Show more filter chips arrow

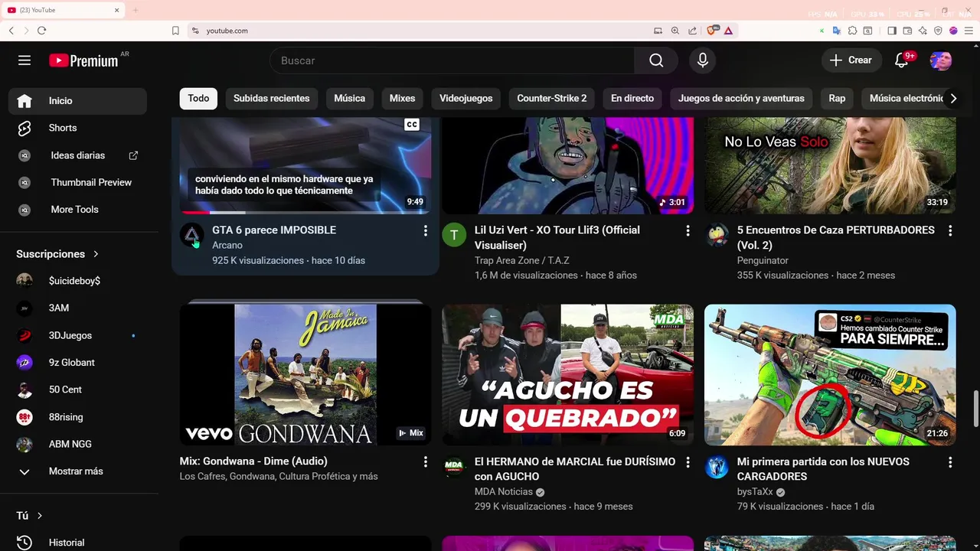tap(953, 98)
